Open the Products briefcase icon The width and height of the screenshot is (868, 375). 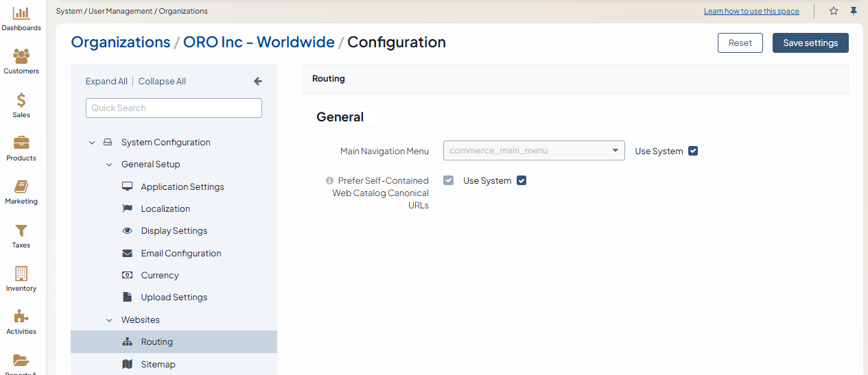[x=21, y=143]
